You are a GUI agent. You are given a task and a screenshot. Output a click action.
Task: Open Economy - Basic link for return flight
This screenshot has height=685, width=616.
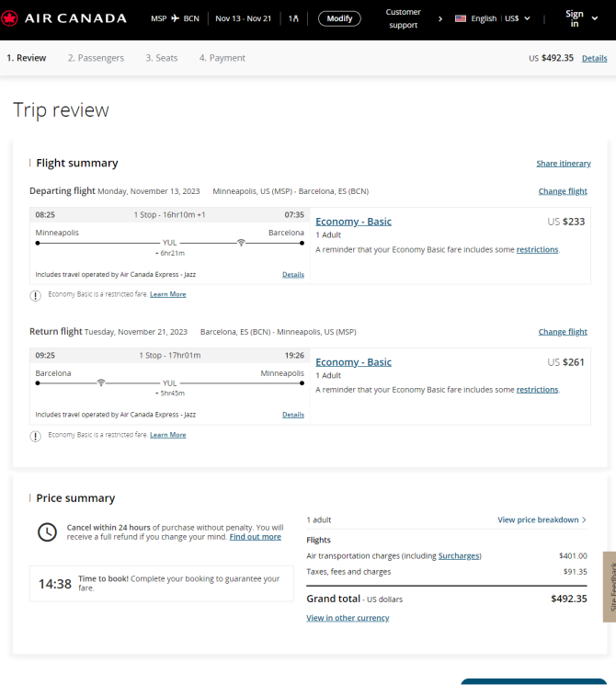353,362
